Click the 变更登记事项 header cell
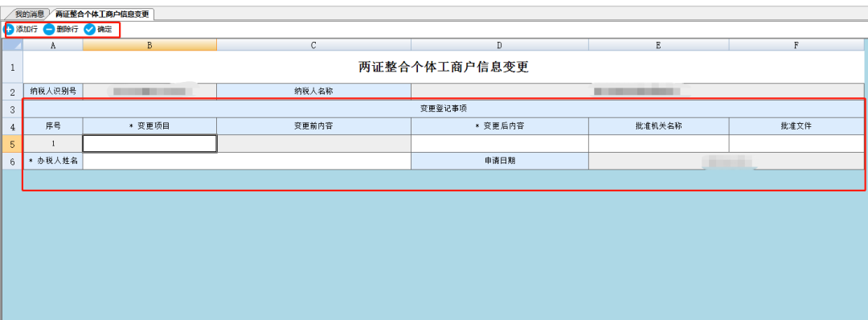The height and width of the screenshot is (320, 868). 444,109
